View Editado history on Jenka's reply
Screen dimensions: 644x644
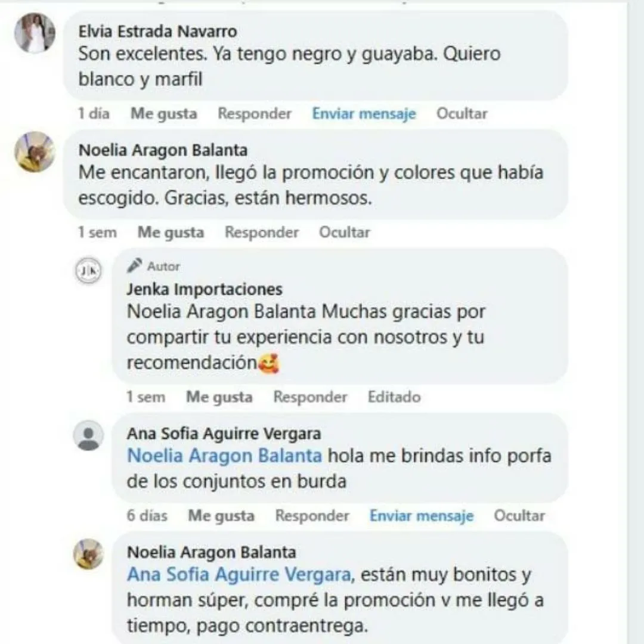pos(394,397)
